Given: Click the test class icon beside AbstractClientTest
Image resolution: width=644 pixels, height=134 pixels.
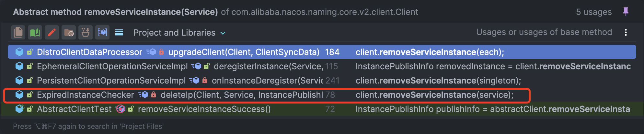Looking at the screenshot, I should pyautogui.click(x=19, y=109).
